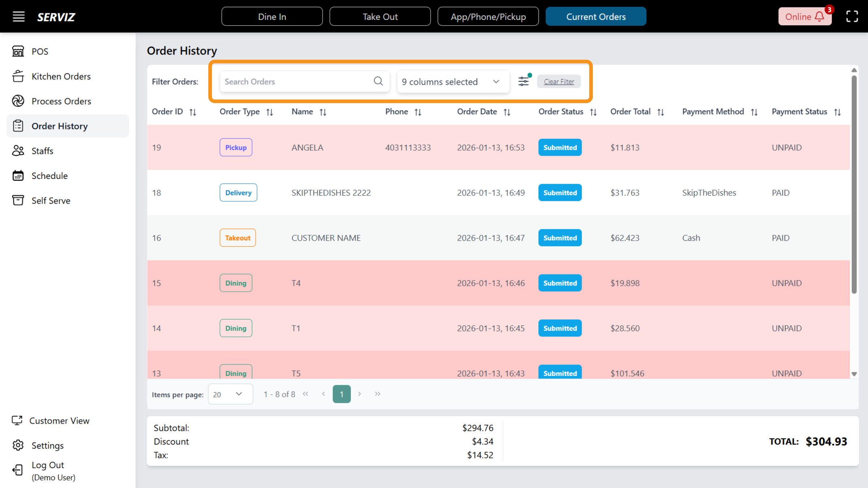Click the Process Orders spiral icon
The image size is (868, 488).
(18, 101)
